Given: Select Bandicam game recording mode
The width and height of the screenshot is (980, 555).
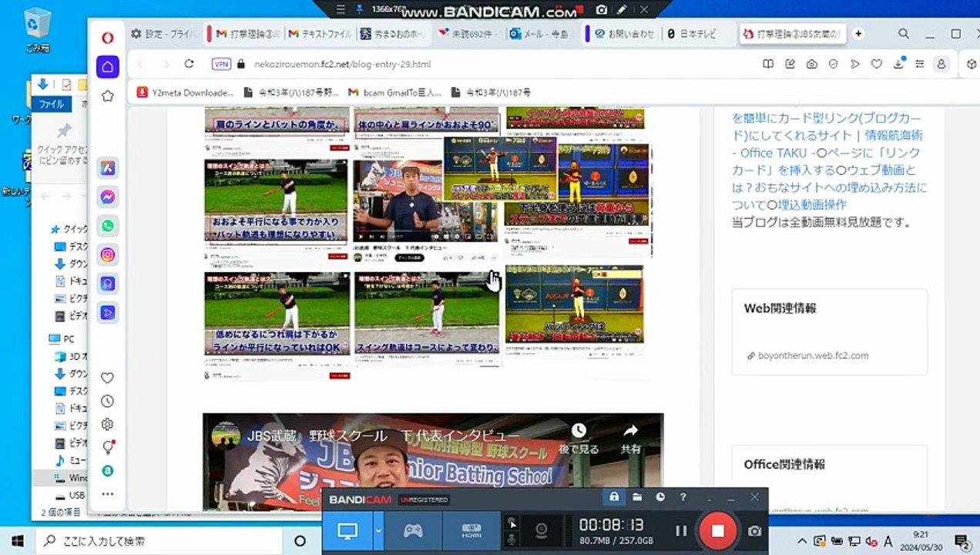Looking at the screenshot, I should pyautogui.click(x=413, y=530).
